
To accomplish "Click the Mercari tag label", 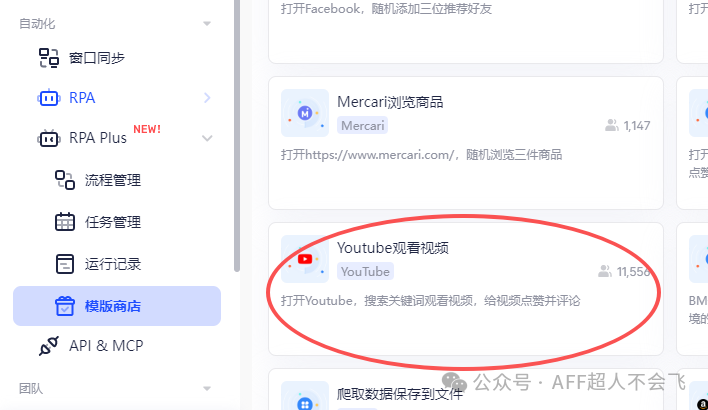I will 363,126.
